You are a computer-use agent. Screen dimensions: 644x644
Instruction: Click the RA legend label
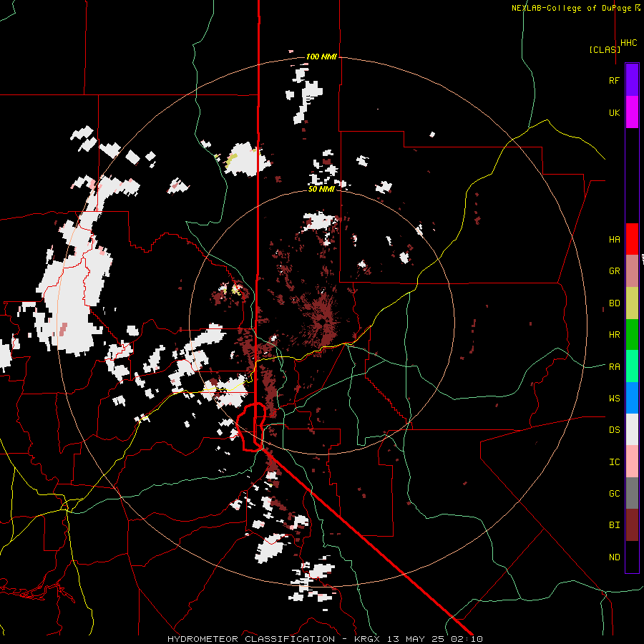[x=614, y=366]
